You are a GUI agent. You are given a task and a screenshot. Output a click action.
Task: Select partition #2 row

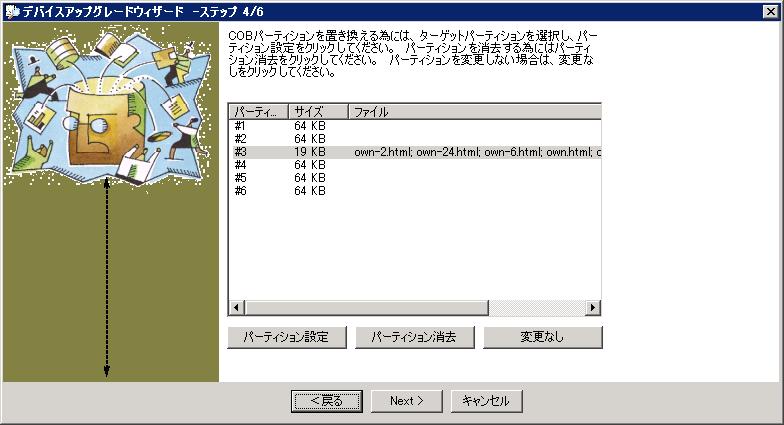click(415, 138)
